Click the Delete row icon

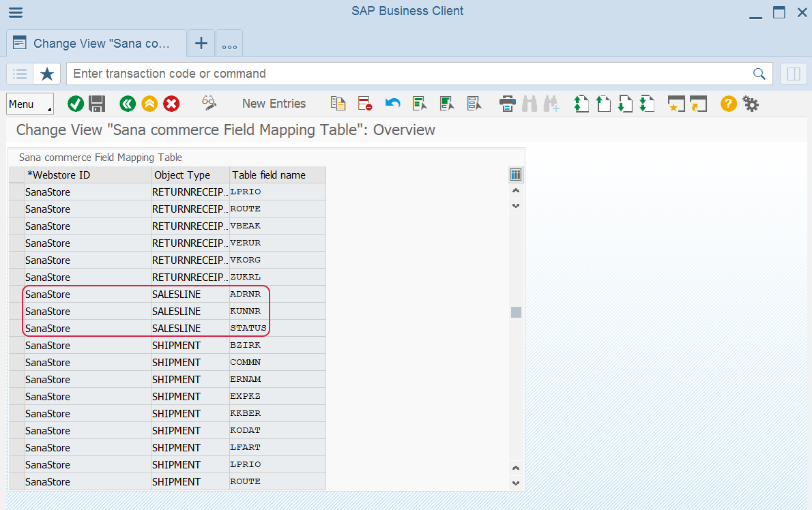point(365,104)
